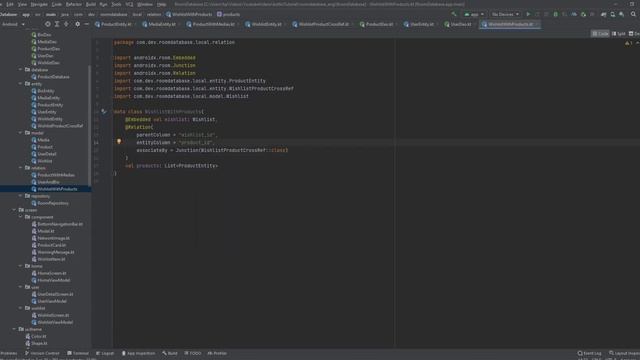Open Project panel settings gear
This screenshot has width=640, height=360.
(x=78, y=24)
